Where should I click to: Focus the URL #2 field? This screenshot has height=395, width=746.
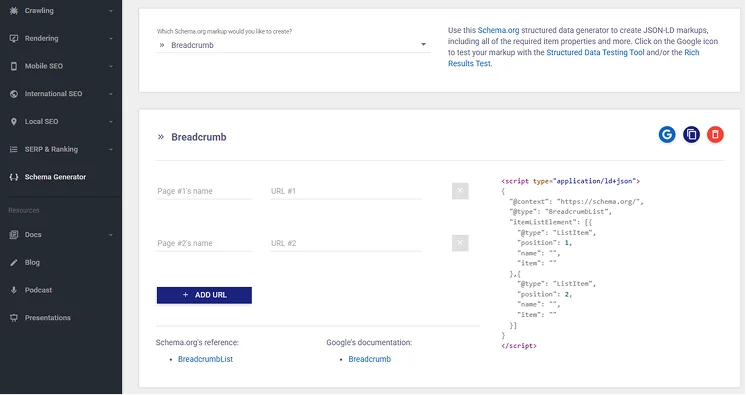(346, 243)
